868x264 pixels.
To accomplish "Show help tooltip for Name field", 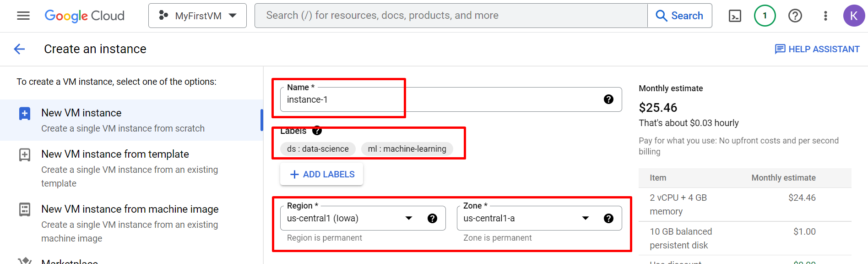I will (x=608, y=99).
